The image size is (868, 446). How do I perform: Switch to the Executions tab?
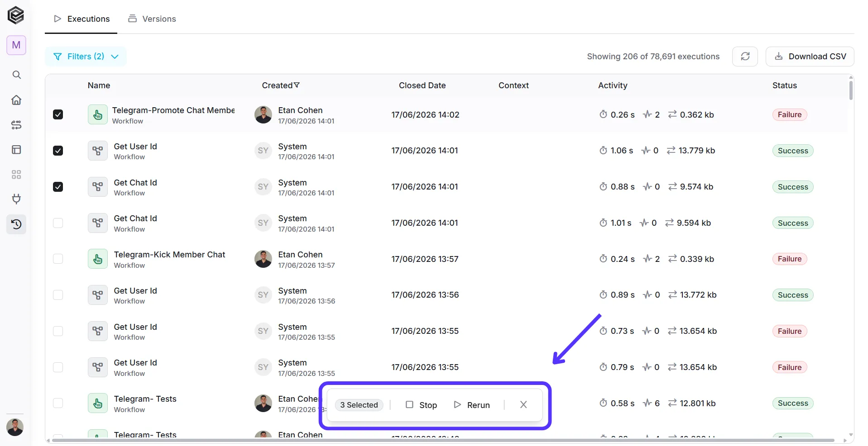(82, 19)
